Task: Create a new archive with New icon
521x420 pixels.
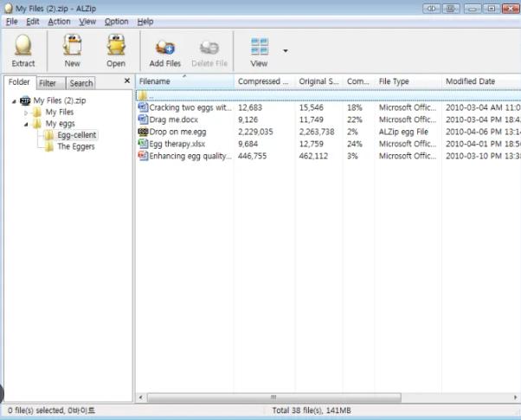Action: pyautogui.click(x=72, y=45)
